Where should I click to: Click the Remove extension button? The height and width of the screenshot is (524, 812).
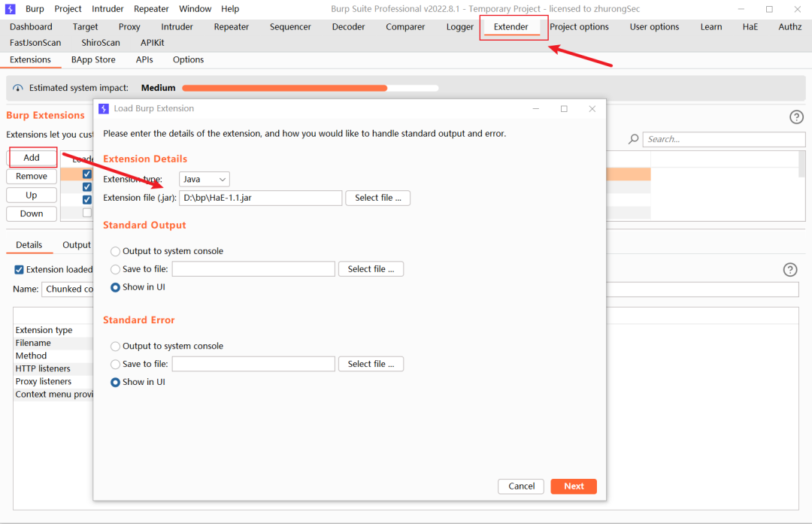[32, 176]
